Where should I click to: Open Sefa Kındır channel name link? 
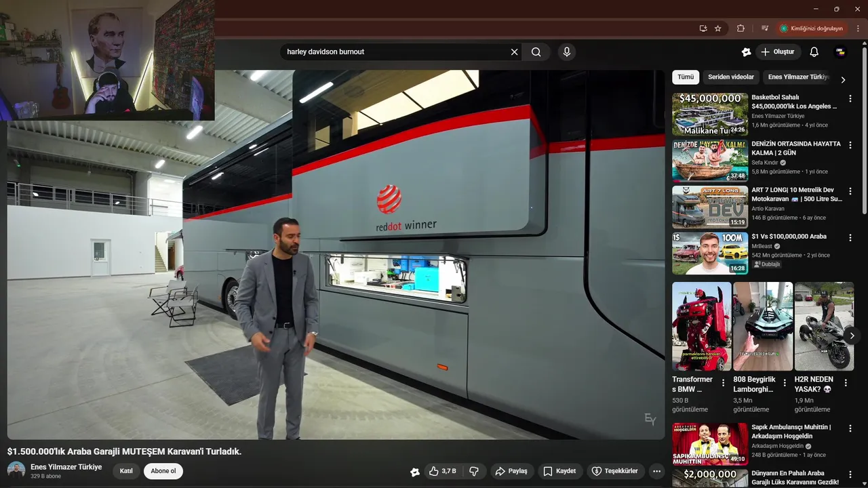pyautogui.click(x=766, y=163)
